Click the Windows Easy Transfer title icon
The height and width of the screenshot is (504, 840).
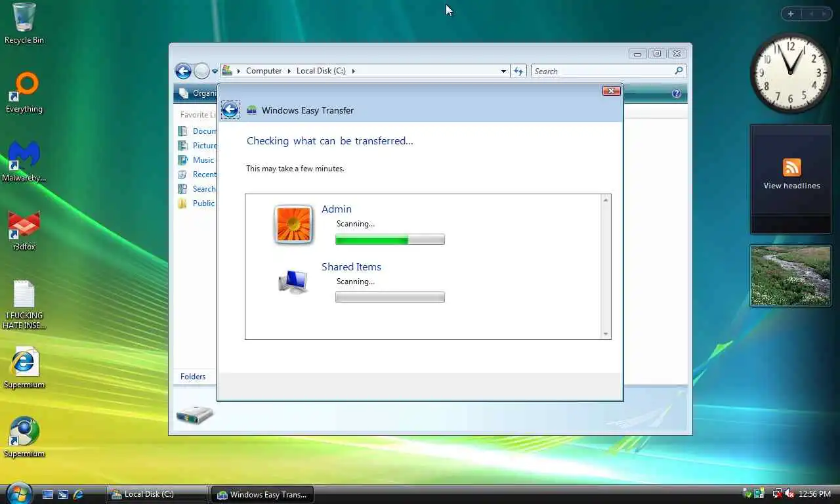coord(251,110)
